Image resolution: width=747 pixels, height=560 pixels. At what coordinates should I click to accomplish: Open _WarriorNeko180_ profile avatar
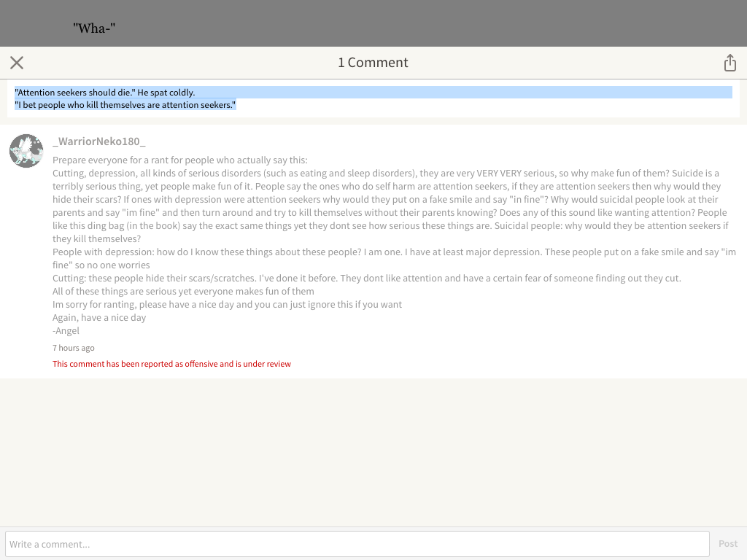(26, 151)
